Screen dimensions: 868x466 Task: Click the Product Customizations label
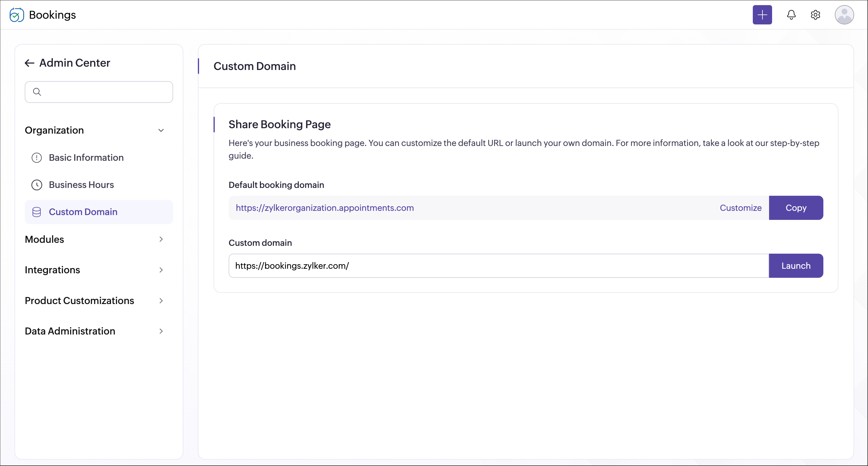80,300
